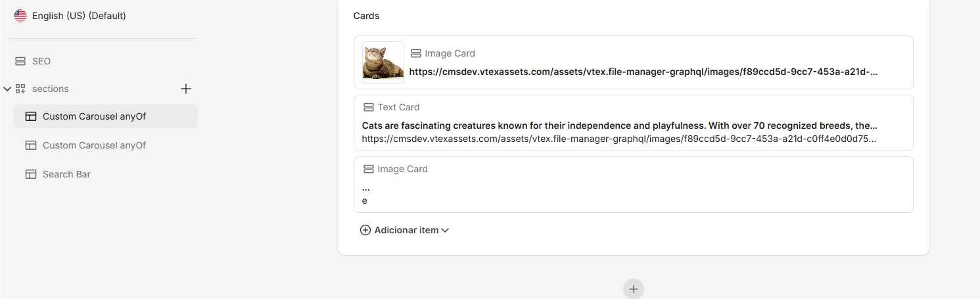This screenshot has height=299, width=980.
Task: Open the cat image URL card
Action: pyautogui.click(x=634, y=62)
